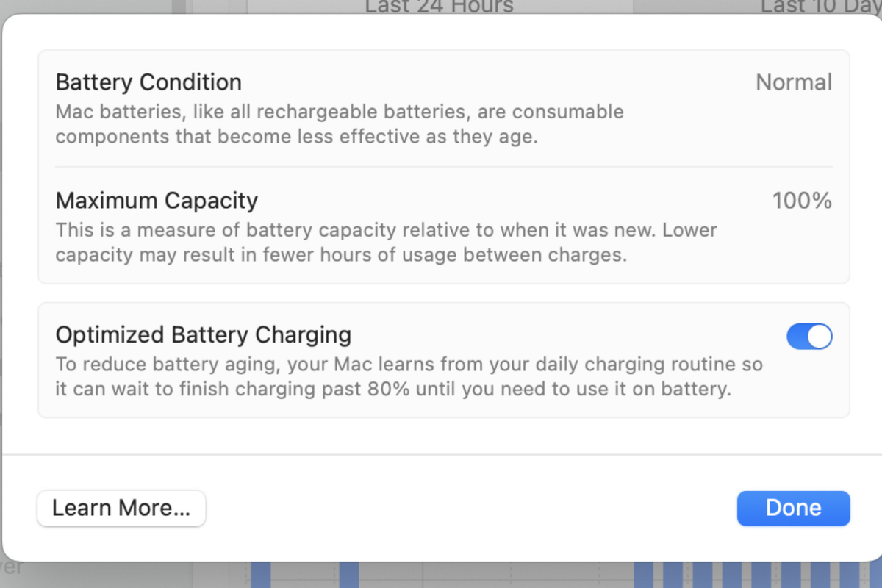This screenshot has width=882, height=588.
Task: Click the daily charging routine description
Action: click(x=409, y=376)
